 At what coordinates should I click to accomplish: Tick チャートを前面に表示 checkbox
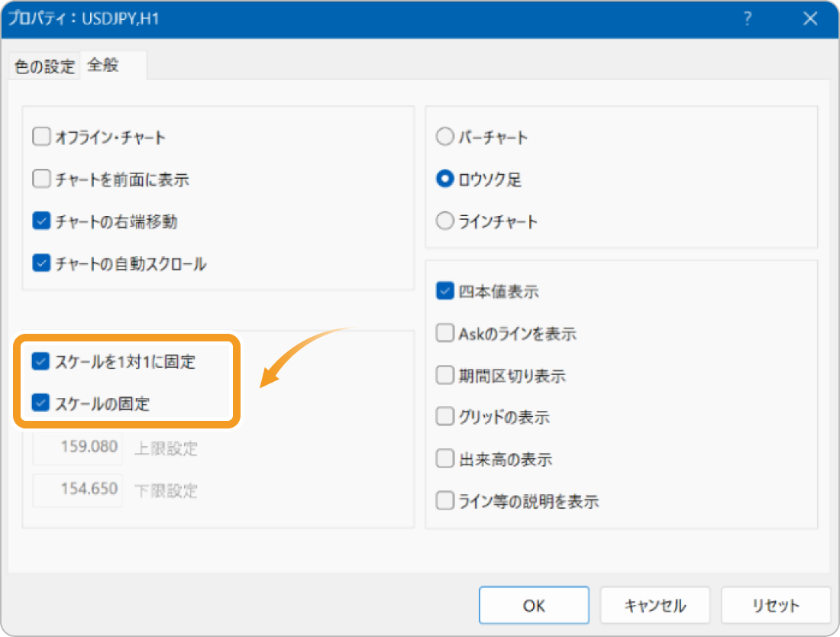41,179
